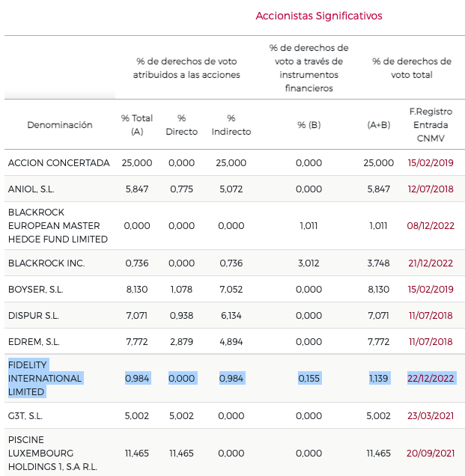Click the (A+B) column header

coord(379,125)
